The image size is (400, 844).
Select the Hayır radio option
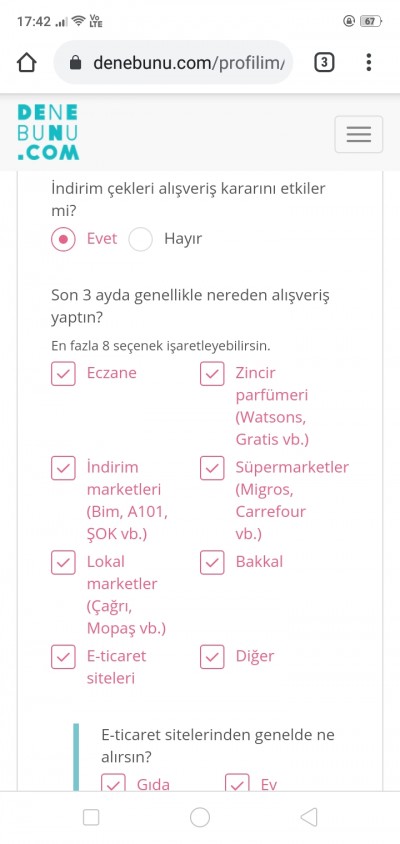click(141, 239)
